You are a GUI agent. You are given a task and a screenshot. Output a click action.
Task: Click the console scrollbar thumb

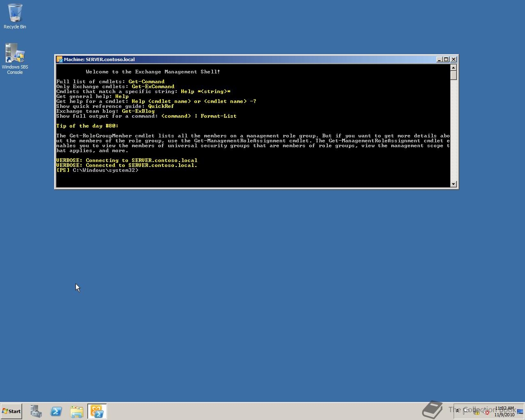453,75
